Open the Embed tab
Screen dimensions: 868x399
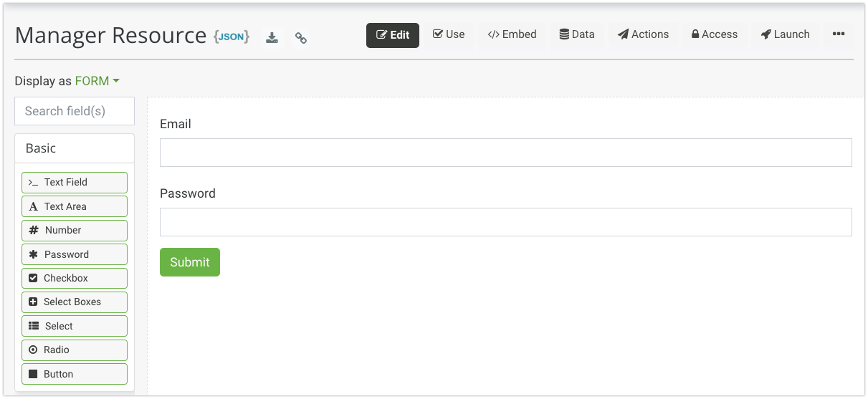tap(512, 34)
